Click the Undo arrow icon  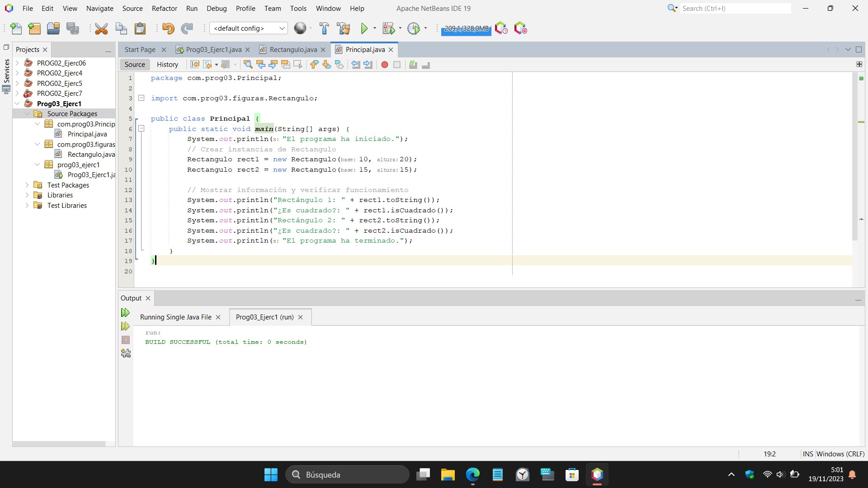[x=168, y=28]
